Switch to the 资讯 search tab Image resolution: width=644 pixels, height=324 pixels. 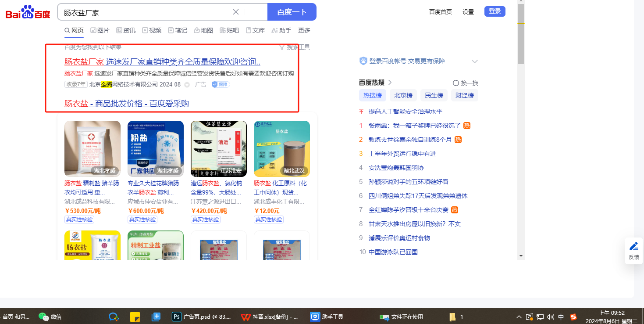pyautogui.click(x=126, y=30)
